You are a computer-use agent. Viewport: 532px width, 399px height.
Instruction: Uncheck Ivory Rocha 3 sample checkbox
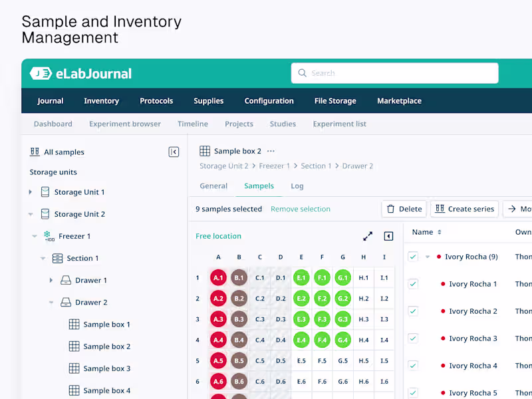point(413,338)
